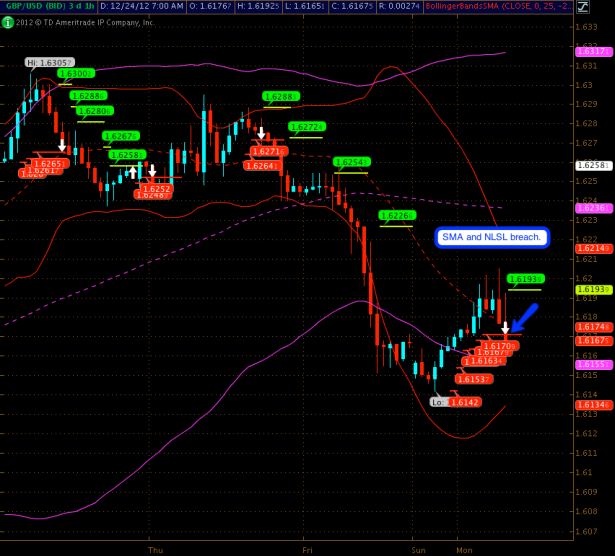Select the green 1.6254 signal bubble
Image resolution: width=615 pixels, height=556 pixels.
pos(351,162)
